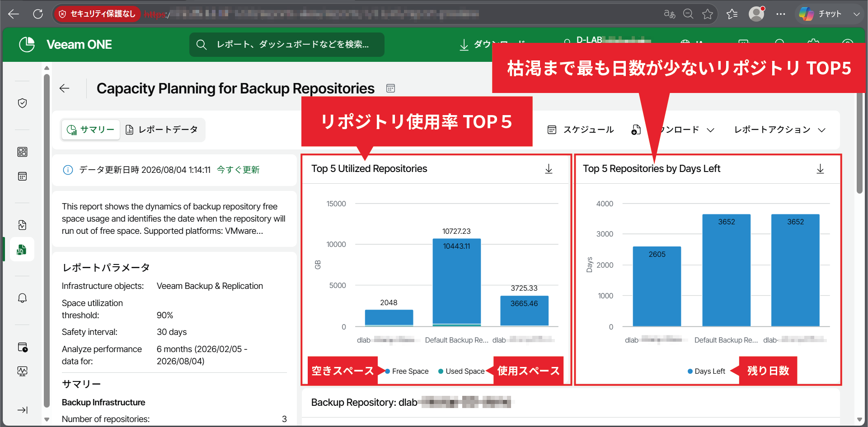868x427 pixels.
Task: Click the Veeam Backup & Replication value
Action: (x=210, y=286)
